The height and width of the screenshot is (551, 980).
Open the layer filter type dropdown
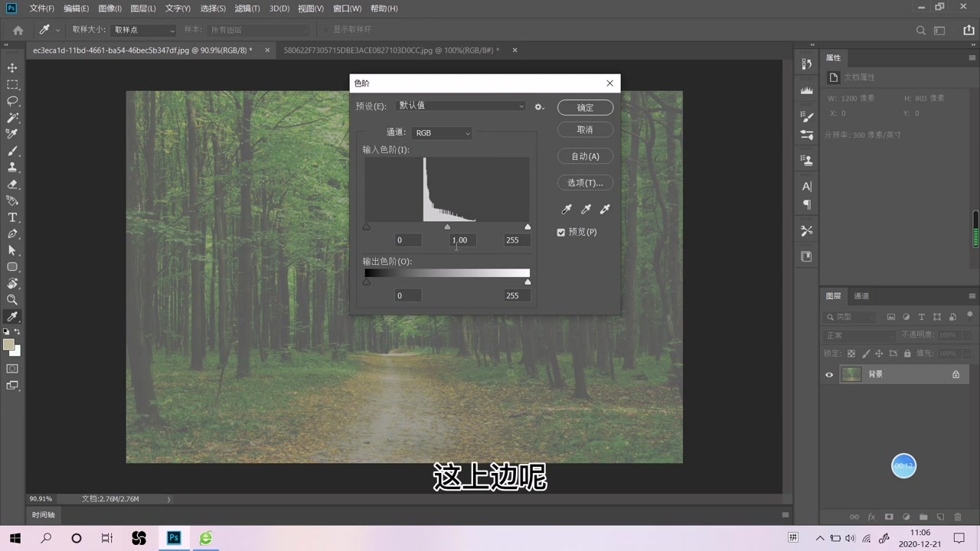851,317
